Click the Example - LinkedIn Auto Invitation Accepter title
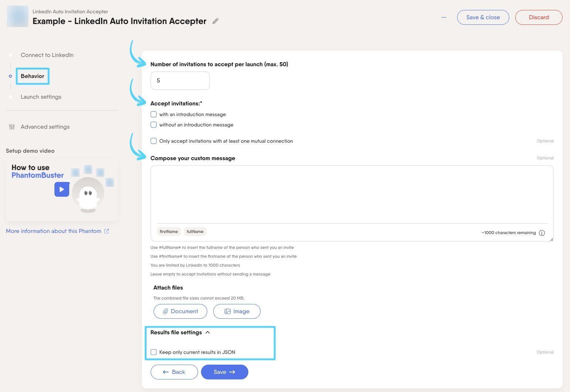This screenshot has height=392, width=570. (x=120, y=21)
